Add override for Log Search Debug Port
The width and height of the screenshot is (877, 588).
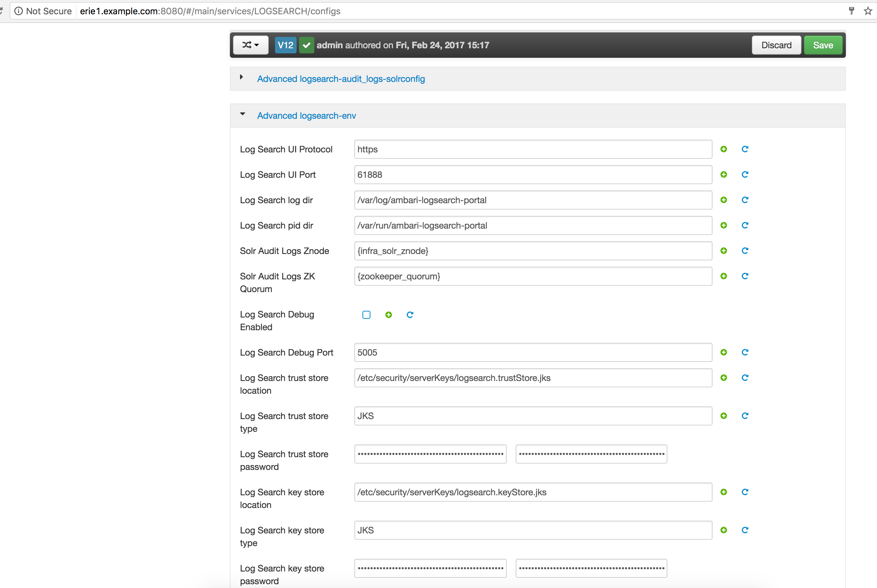click(x=724, y=352)
